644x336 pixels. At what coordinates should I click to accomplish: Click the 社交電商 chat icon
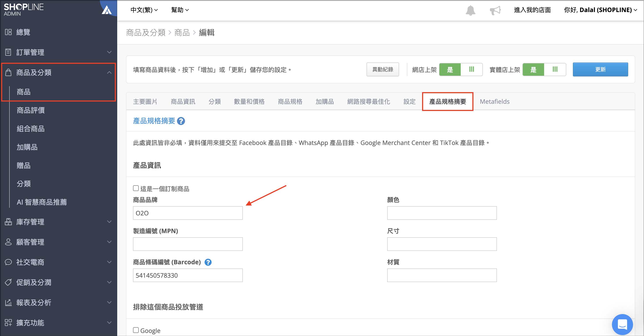pos(8,262)
